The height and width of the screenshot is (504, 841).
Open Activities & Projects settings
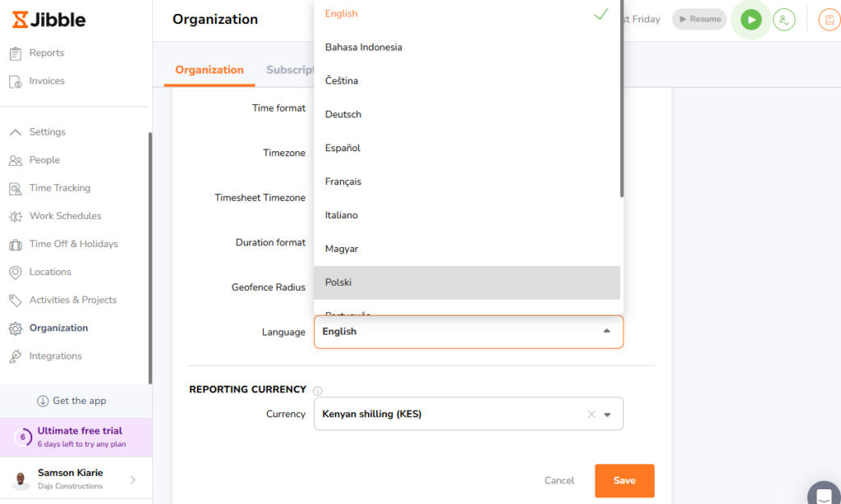(73, 300)
